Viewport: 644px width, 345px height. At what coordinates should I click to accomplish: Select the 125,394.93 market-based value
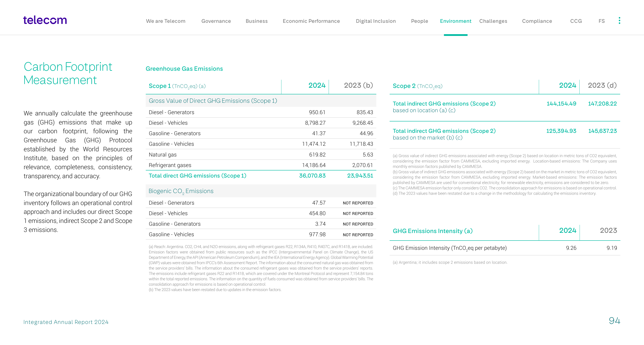tap(561, 131)
